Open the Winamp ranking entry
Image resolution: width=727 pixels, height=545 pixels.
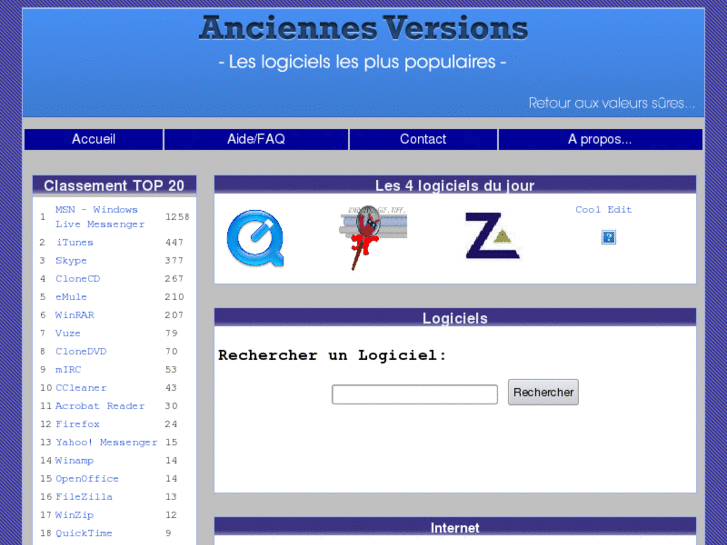point(74,461)
